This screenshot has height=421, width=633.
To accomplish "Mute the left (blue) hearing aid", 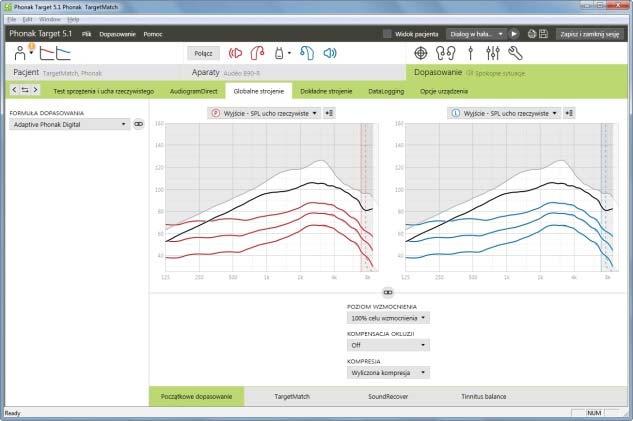I will pos(330,53).
